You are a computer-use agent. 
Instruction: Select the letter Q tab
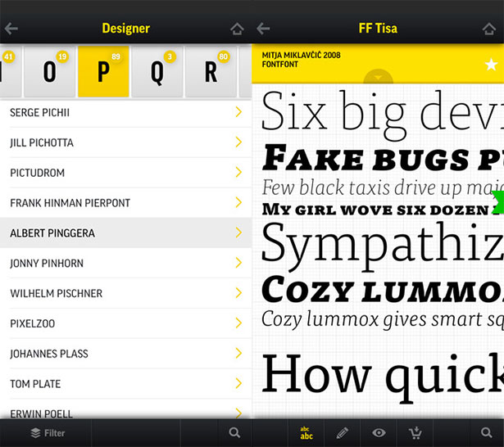click(x=157, y=71)
